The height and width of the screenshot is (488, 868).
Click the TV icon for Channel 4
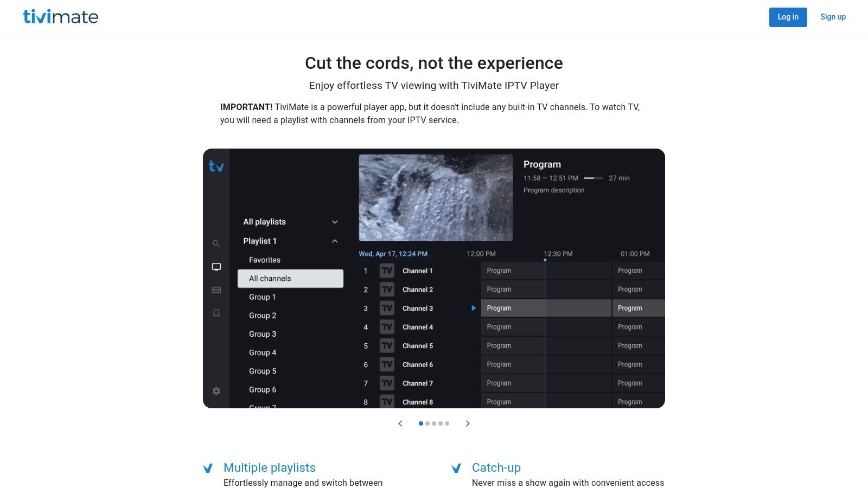pyautogui.click(x=387, y=327)
